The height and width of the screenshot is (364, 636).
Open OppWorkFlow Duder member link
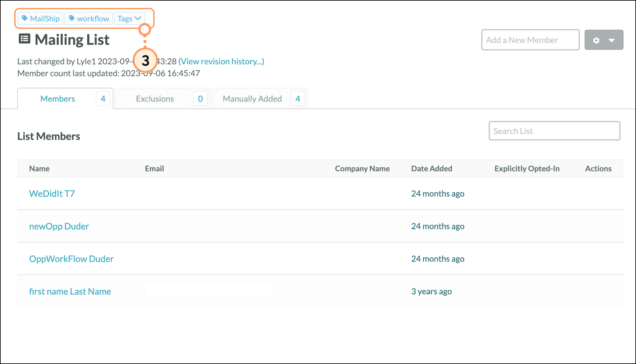[71, 259]
